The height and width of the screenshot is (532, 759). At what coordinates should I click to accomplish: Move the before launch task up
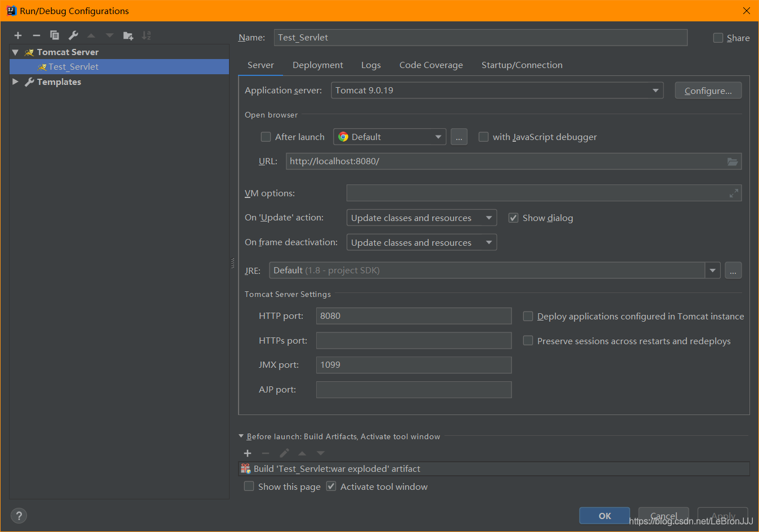pos(302,453)
